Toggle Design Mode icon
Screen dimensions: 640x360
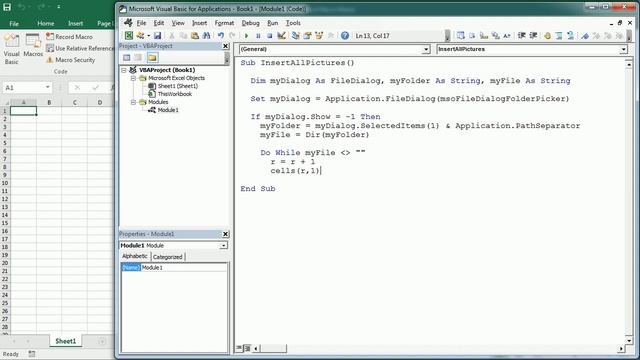tap(281, 36)
